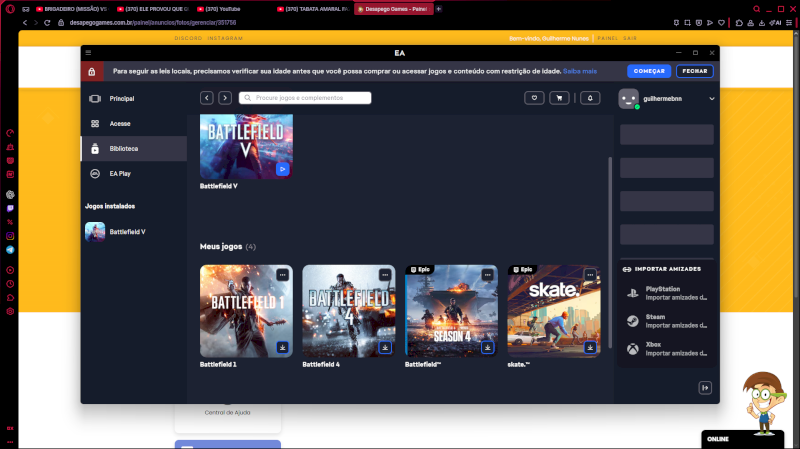Viewport: 800px width, 449px height.
Task: Select installed game Battlefield V in sidebar
Action: pyautogui.click(x=134, y=232)
